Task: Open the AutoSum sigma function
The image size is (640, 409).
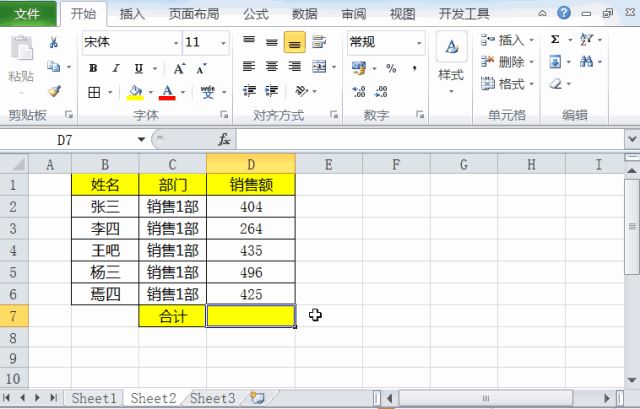Action: (x=555, y=40)
